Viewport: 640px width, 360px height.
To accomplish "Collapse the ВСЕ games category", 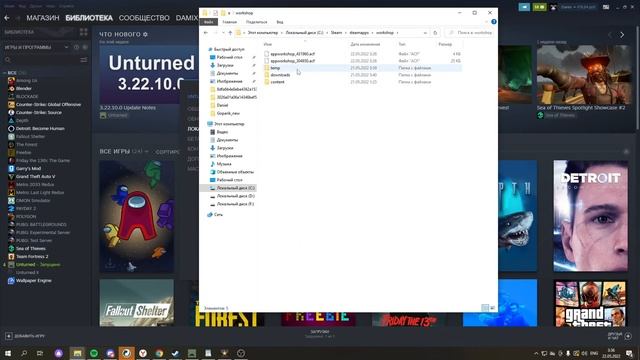I will pyautogui.click(x=4, y=73).
